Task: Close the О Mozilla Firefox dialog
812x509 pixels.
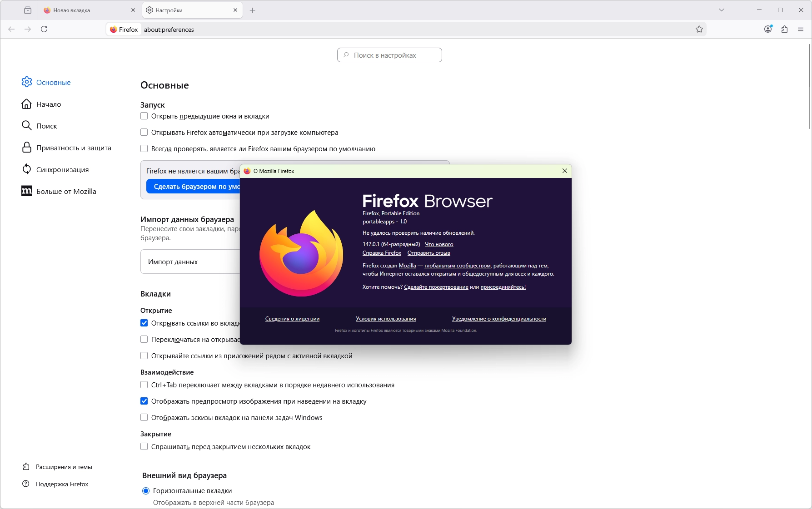Action: [565, 171]
